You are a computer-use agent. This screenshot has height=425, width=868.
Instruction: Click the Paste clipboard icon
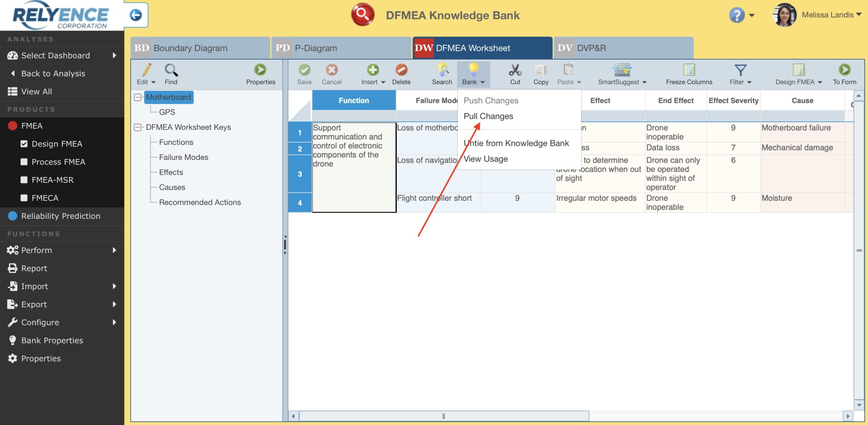coord(568,70)
